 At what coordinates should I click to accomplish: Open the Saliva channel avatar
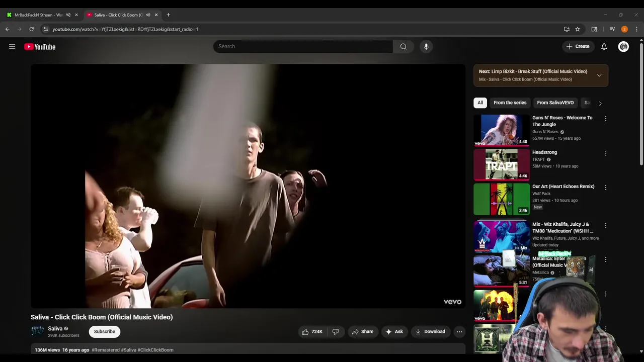(37, 331)
